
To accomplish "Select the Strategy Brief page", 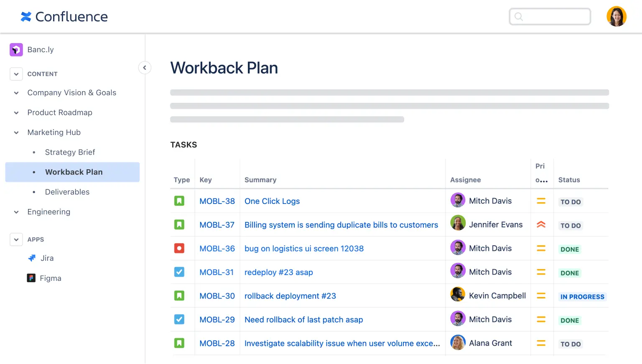I will (70, 152).
